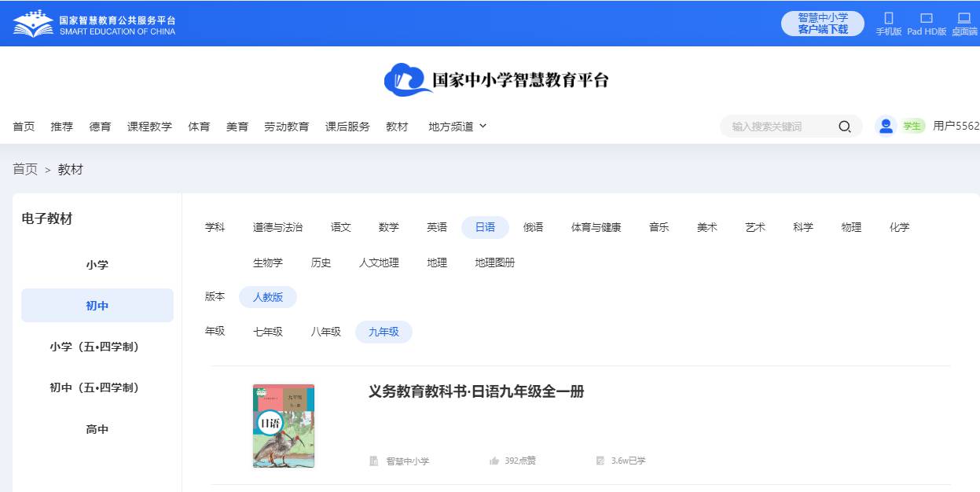Open the 教材 navigation item

click(x=397, y=127)
